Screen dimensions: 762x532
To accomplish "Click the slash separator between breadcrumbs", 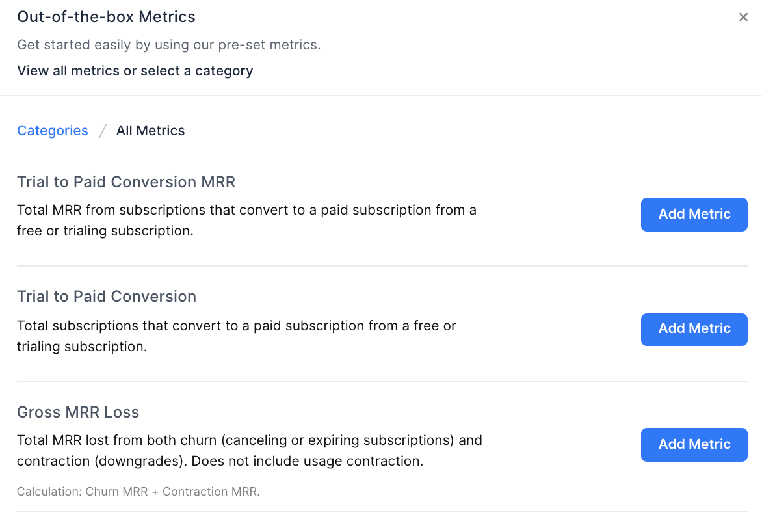I will tap(102, 131).
